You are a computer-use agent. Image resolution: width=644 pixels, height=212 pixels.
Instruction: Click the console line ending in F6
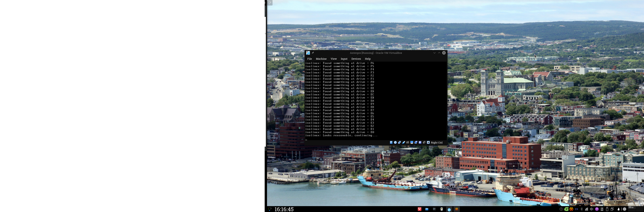click(x=339, y=63)
